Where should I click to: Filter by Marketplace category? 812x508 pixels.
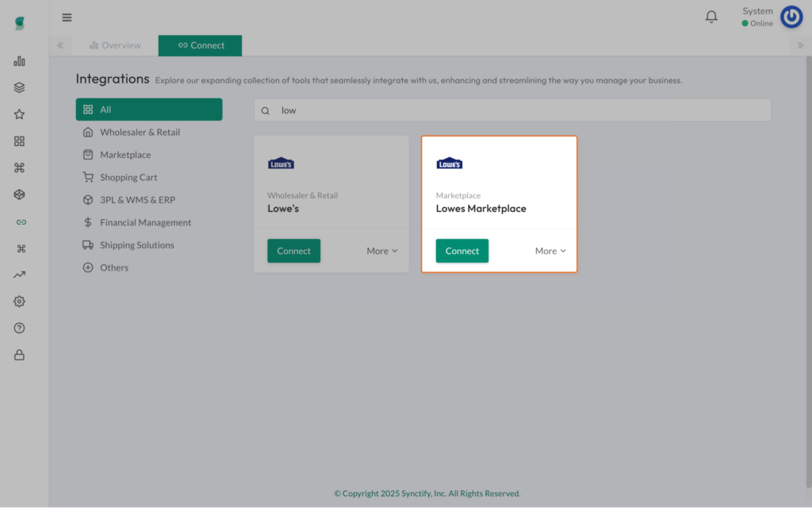149,155
